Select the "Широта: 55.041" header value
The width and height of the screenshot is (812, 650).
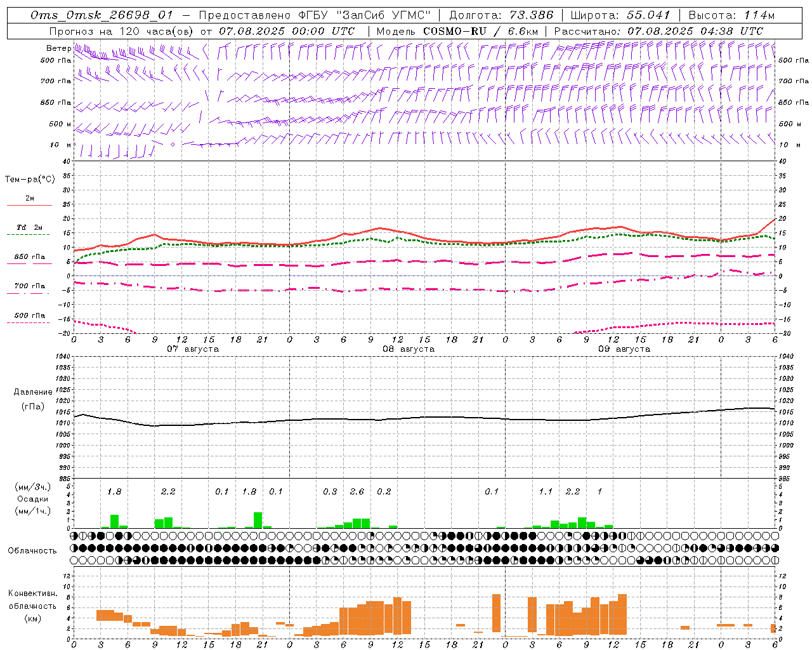tap(620, 15)
